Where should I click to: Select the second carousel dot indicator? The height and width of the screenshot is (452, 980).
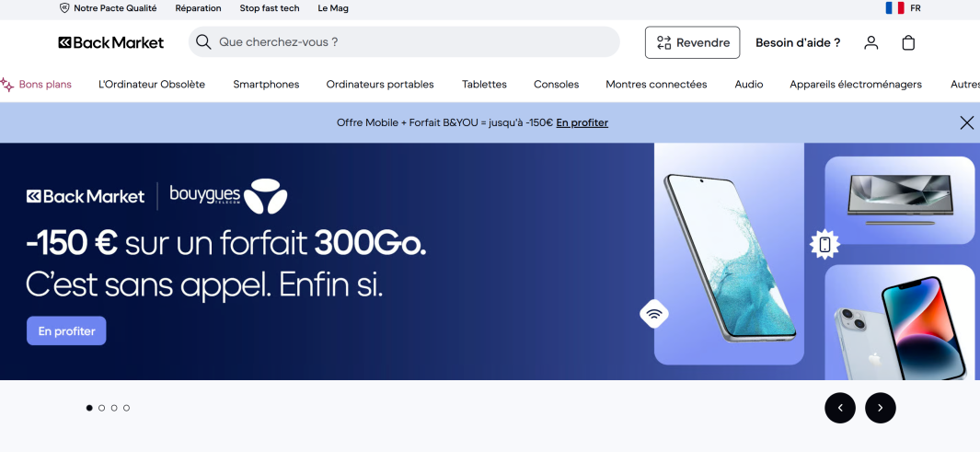101,408
